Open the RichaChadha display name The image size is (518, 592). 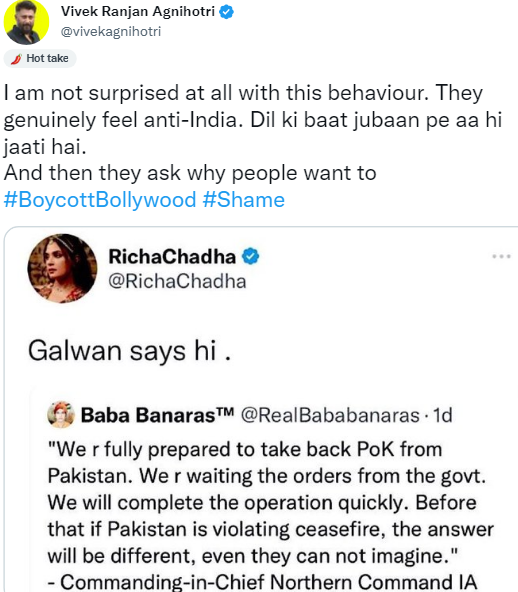[x=172, y=256]
